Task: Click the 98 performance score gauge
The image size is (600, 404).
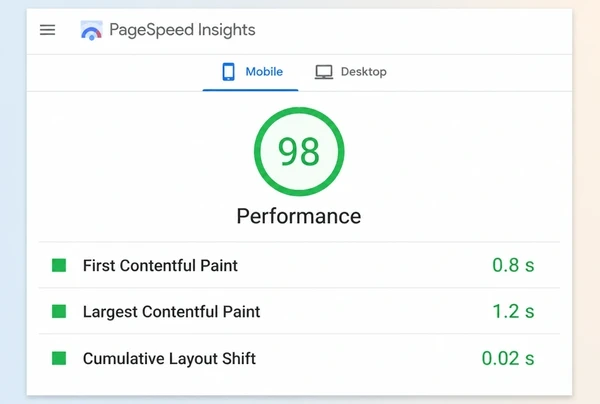Action: point(299,152)
